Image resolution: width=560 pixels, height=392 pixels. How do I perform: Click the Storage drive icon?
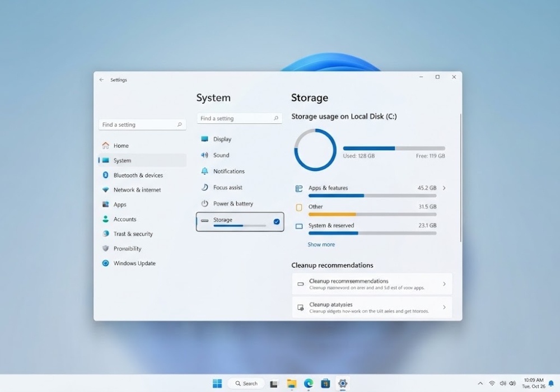pos(204,220)
